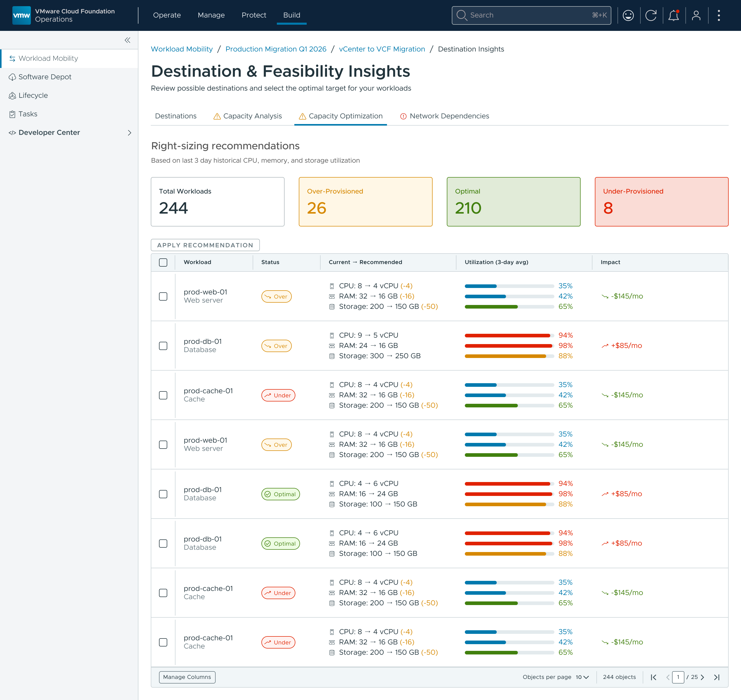Open the notifications bell icon
Viewport: 741px width, 700px height.
pos(674,15)
